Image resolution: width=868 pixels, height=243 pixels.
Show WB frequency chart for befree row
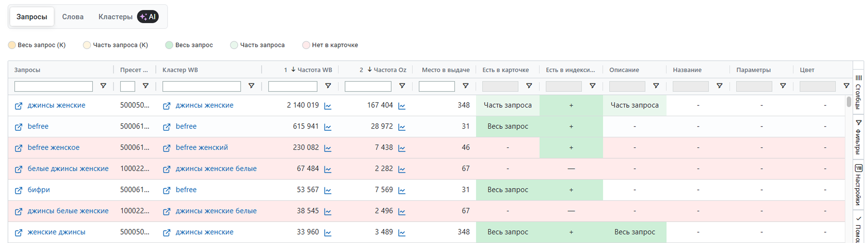point(327,127)
